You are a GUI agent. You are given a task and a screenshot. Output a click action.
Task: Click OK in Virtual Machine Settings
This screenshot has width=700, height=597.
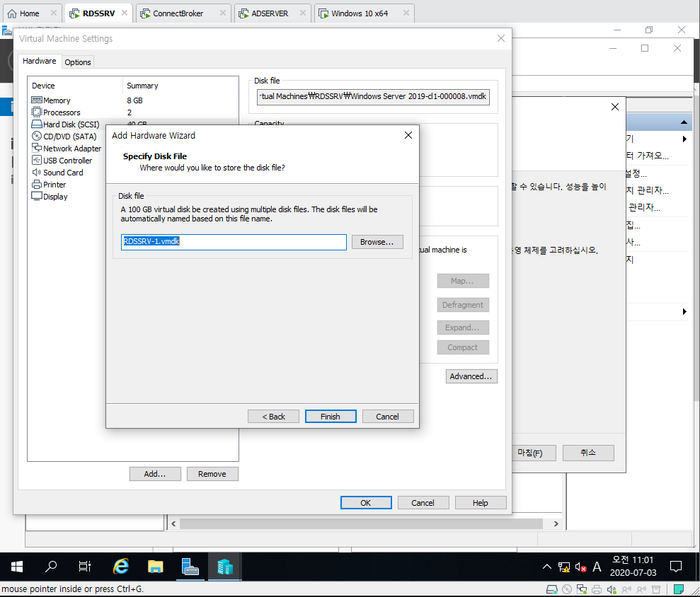366,503
